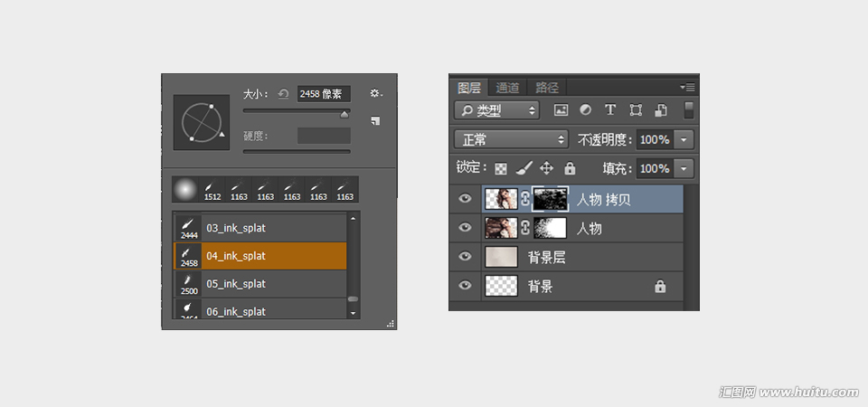
Task: Click the brush size slider handle
Action: point(344,114)
